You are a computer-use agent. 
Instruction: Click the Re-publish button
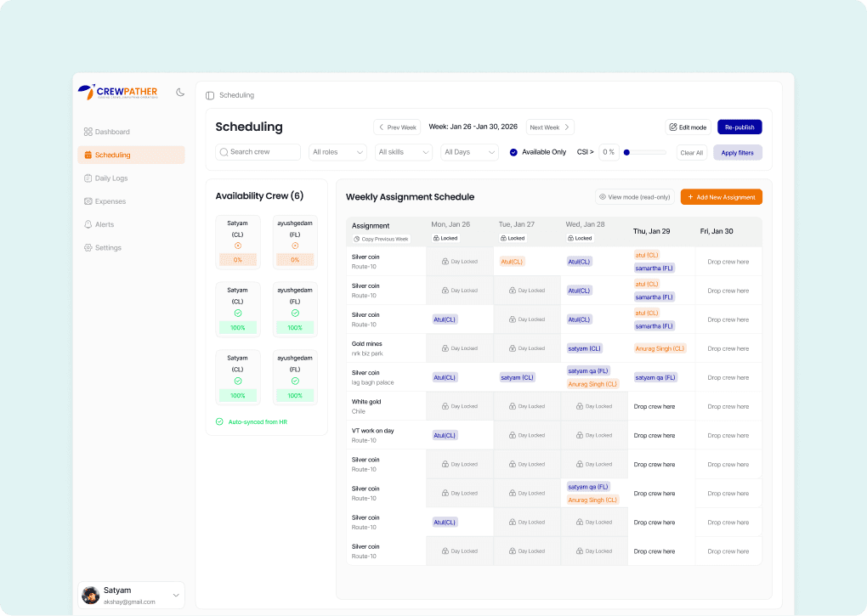click(739, 127)
